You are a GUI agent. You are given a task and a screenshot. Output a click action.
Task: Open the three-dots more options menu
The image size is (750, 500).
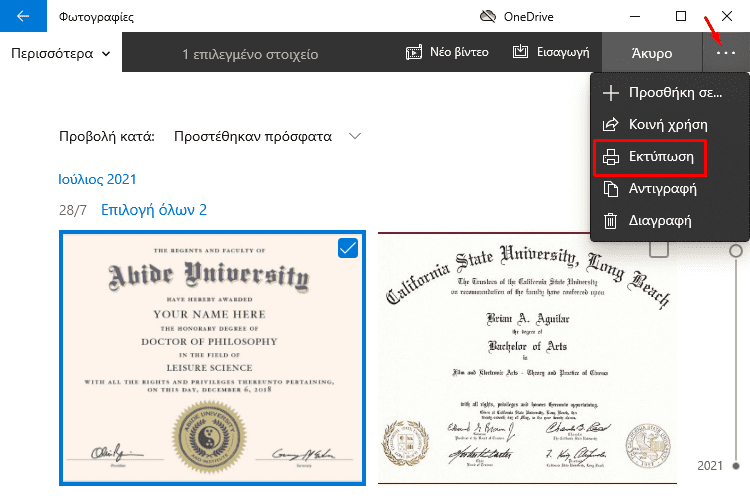pyautogui.click(x=726, y=53)
